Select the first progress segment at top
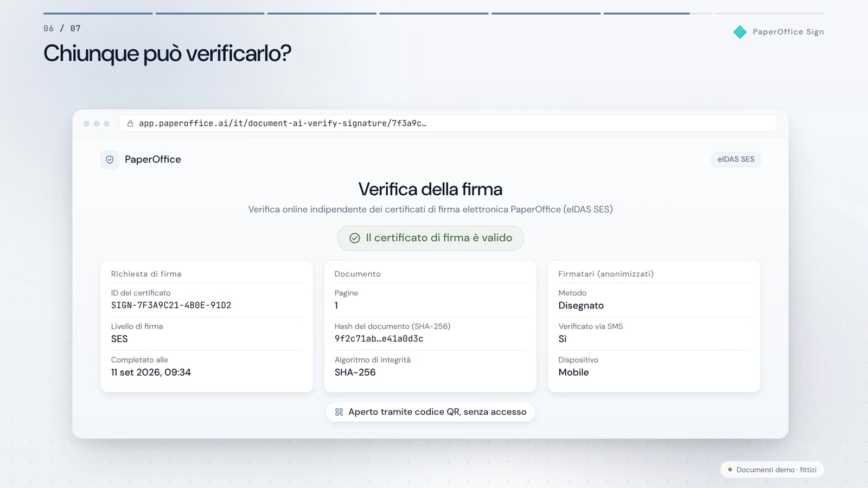The height and width of the screenshot is (488, 868). [98, 13]
